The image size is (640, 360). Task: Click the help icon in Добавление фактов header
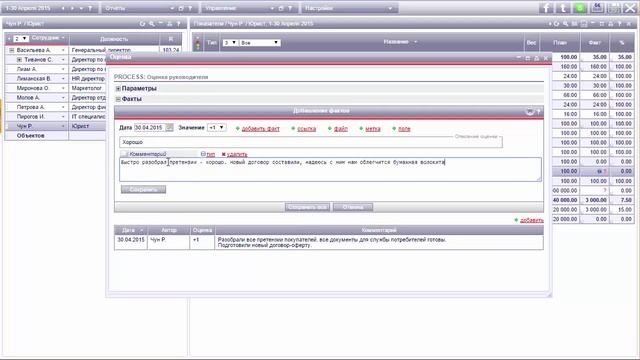tap(539, 111)
